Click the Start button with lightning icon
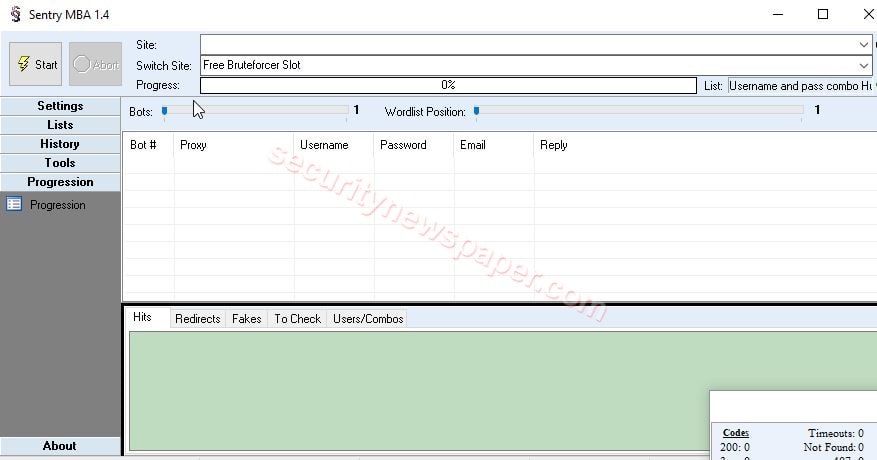877x460 pixels. 36,64
